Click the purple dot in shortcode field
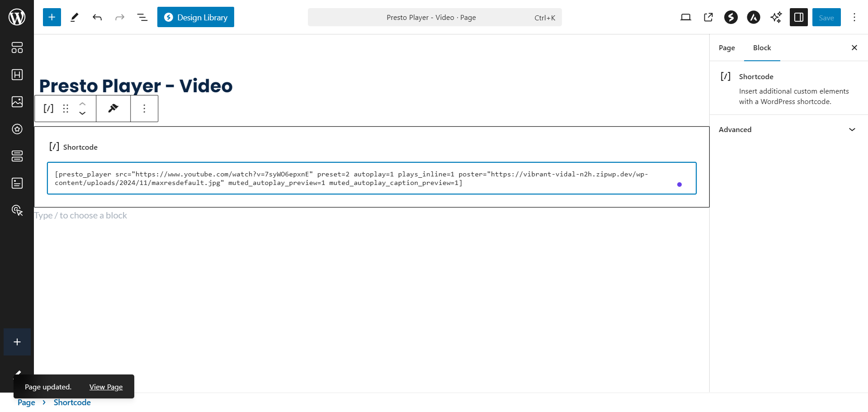The image size is (868, 412). pyautogui.click(x=679, y=185)
